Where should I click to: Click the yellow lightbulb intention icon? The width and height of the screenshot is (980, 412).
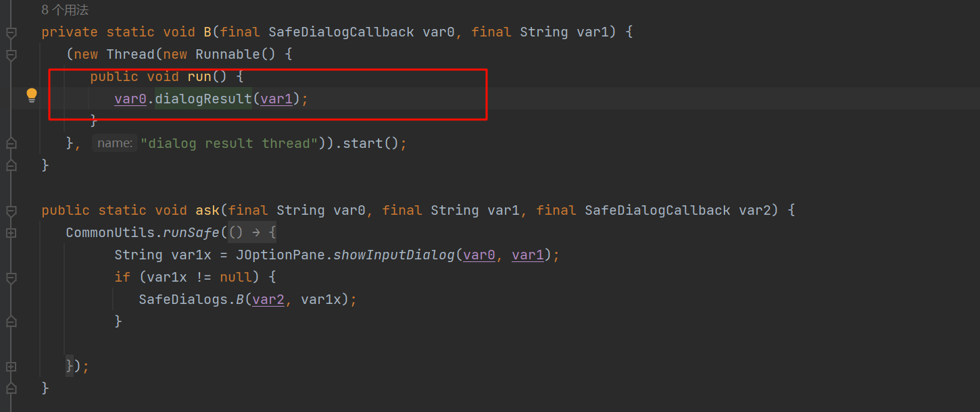[32, 95]
